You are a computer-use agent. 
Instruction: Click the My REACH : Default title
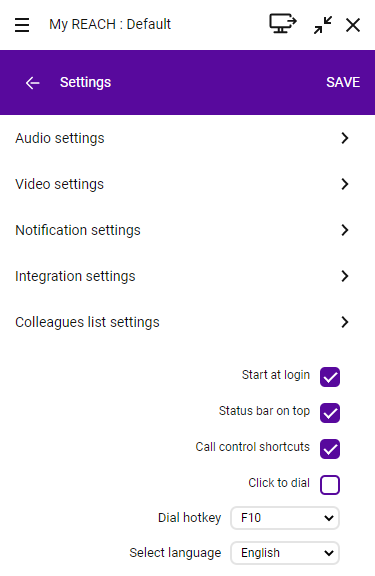(x=110, y=24)
